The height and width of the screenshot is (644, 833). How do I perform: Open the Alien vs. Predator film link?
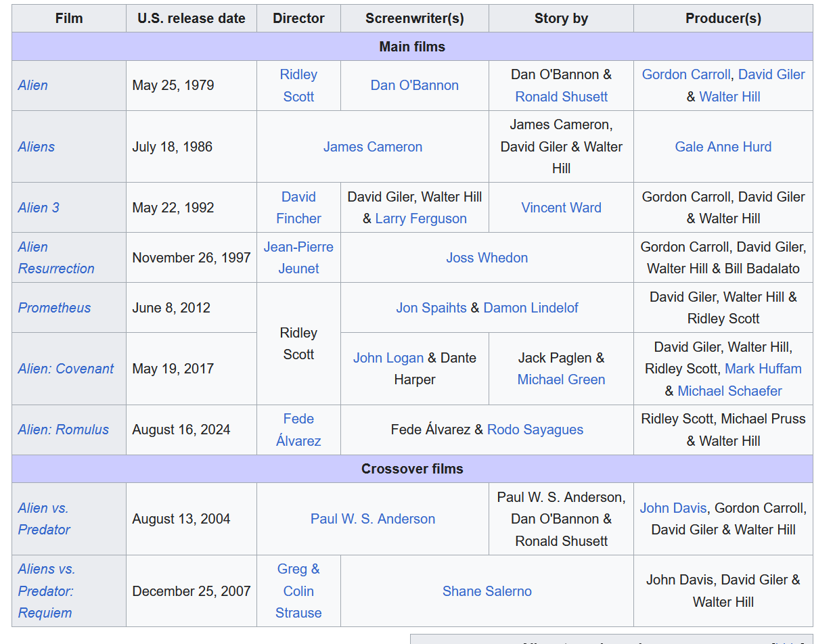point(44,519)
